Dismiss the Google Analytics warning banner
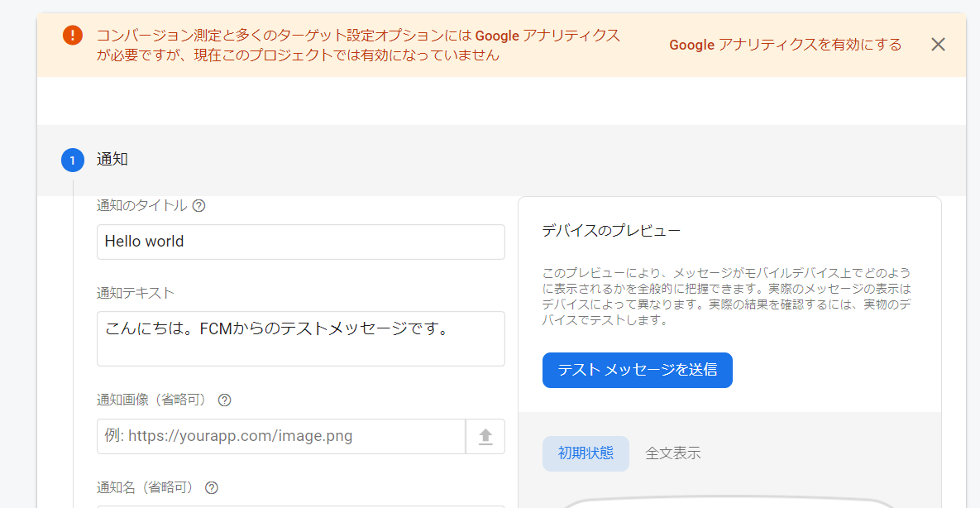 (x=938, y=45)
